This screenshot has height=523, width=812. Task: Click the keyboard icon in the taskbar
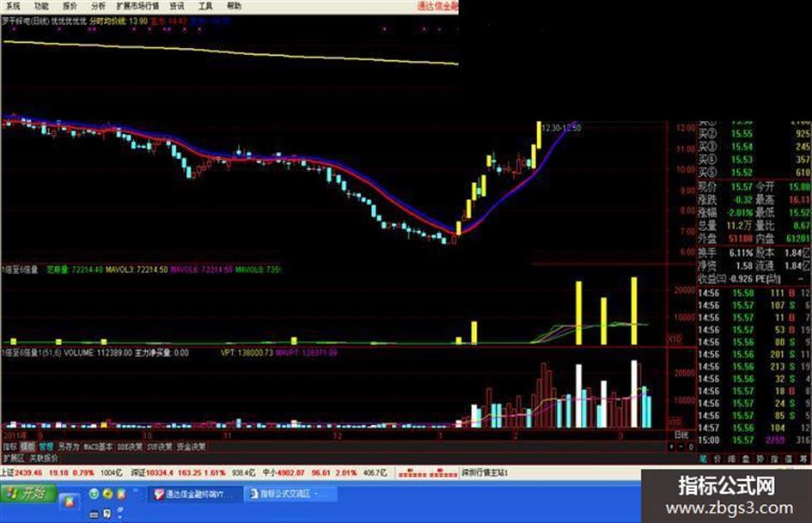tap(95, 514)
